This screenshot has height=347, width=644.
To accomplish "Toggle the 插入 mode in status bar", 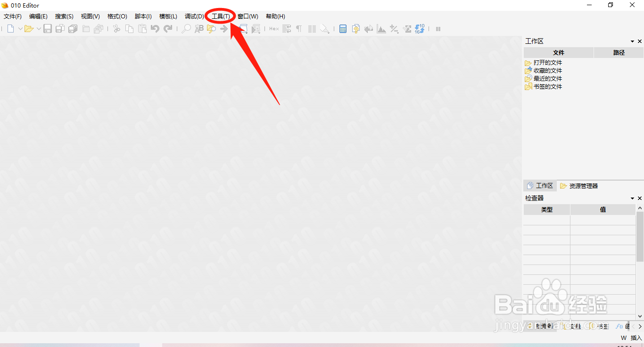I will pyautogui.click(x=636, y=338).
